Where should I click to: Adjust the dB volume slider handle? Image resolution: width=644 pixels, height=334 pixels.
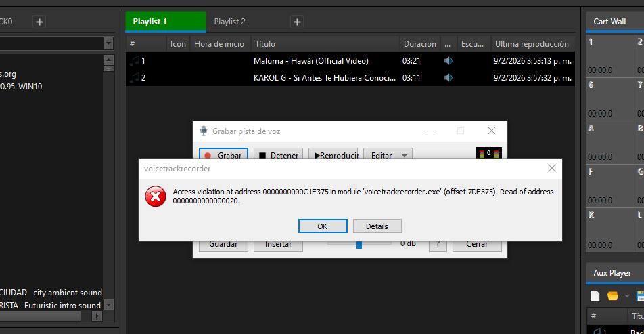pyautogui.click(x=359, y=243)
